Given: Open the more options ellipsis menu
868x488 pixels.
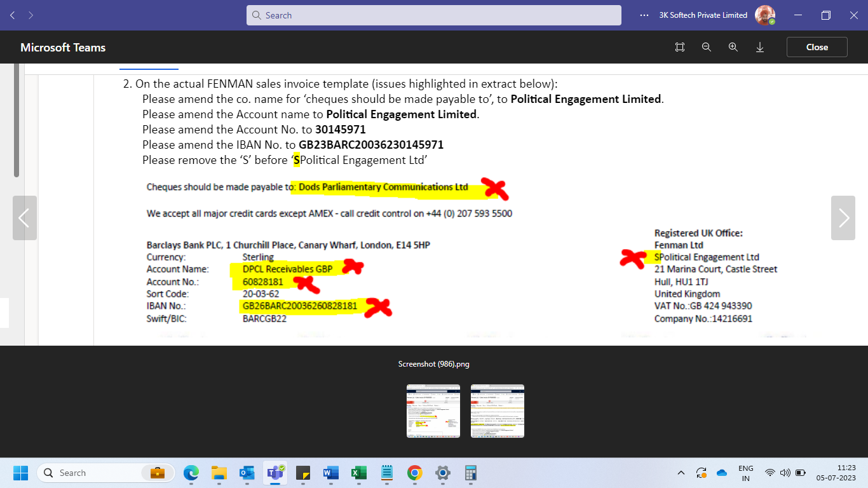Looking at the screenshot, I should [x=644, y=15].
